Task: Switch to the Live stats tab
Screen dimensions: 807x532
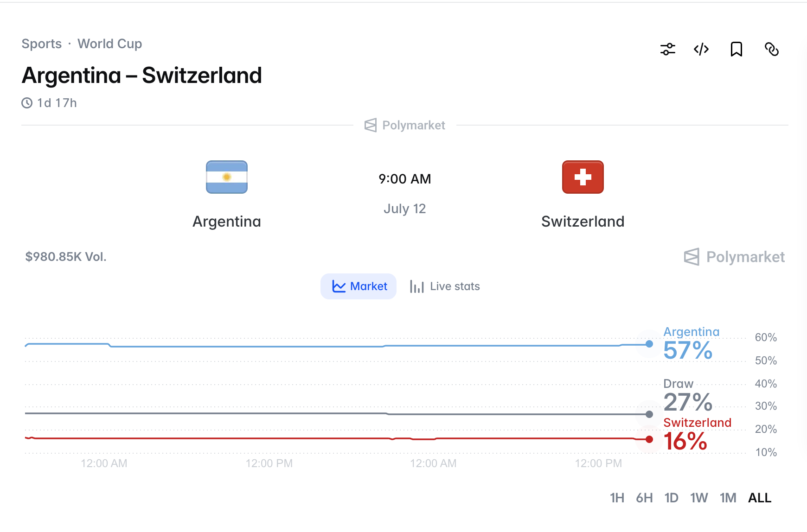Action: (445, 286)
